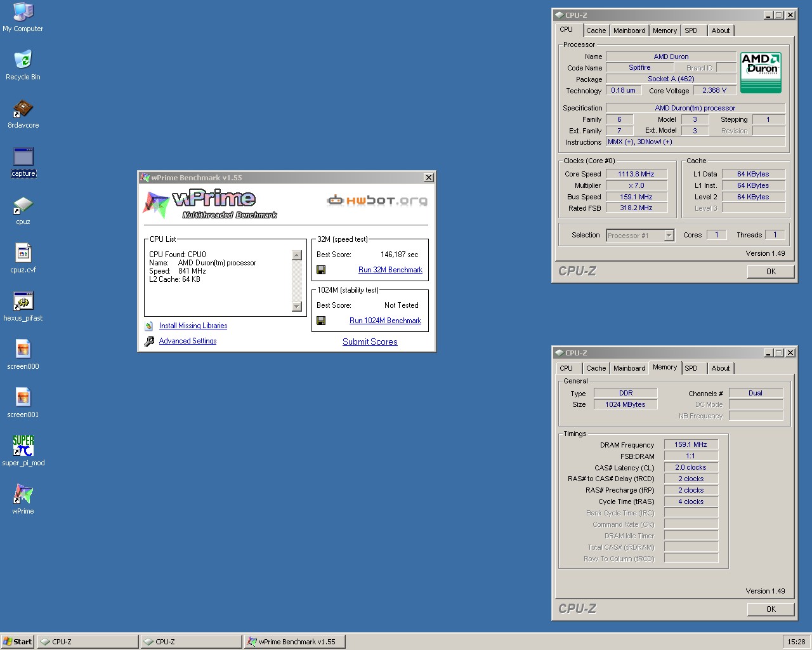
Task: Open About tab in lower CPU-Z window
Action: click(721, 368)
